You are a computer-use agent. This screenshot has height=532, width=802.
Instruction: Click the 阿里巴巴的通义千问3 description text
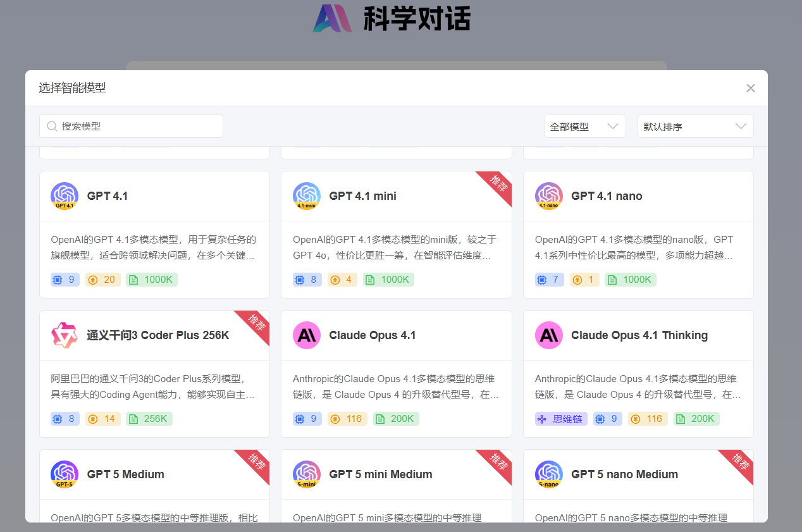point(153,387)
